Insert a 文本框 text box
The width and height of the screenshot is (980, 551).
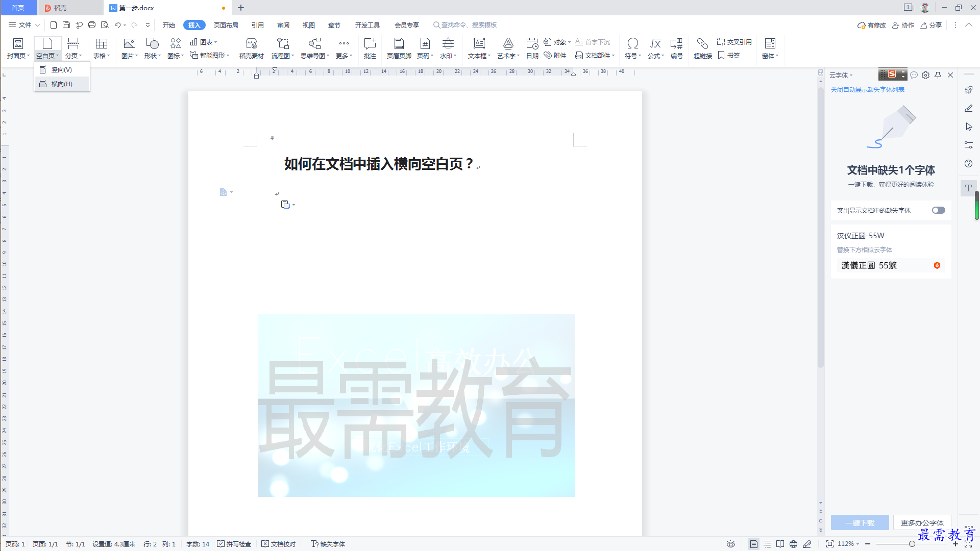[479, 49]
